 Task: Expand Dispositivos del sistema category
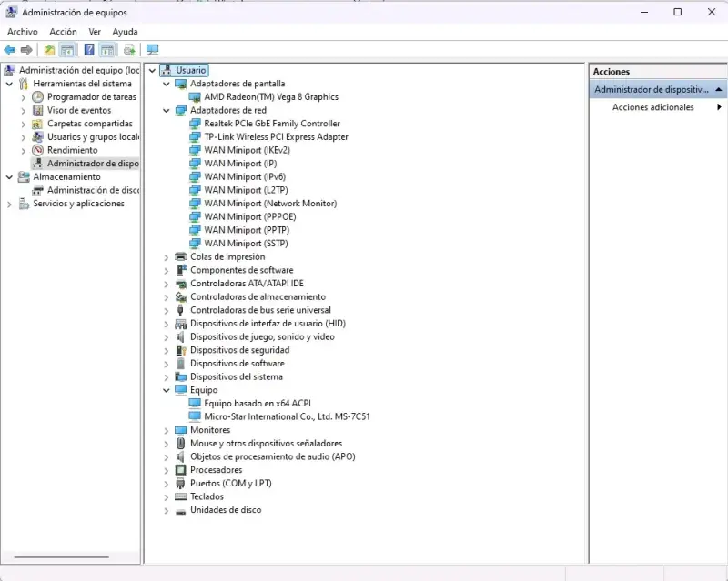click(x=167, y=377)
